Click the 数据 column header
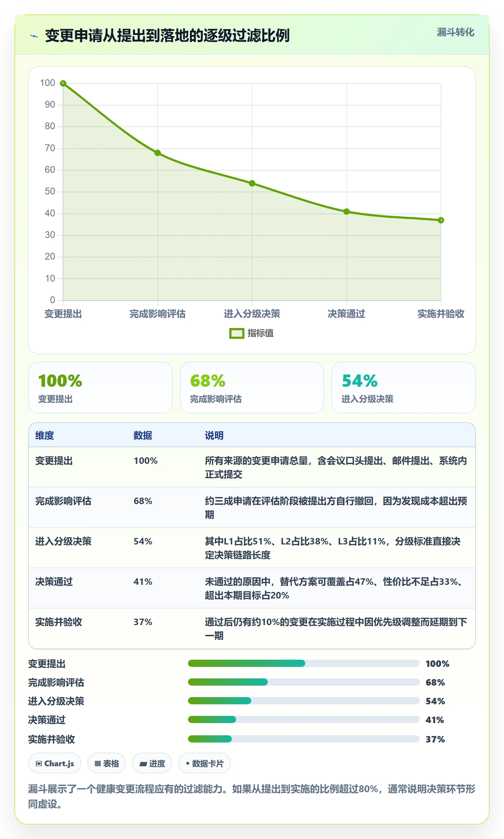 click(x=143, y=435)
